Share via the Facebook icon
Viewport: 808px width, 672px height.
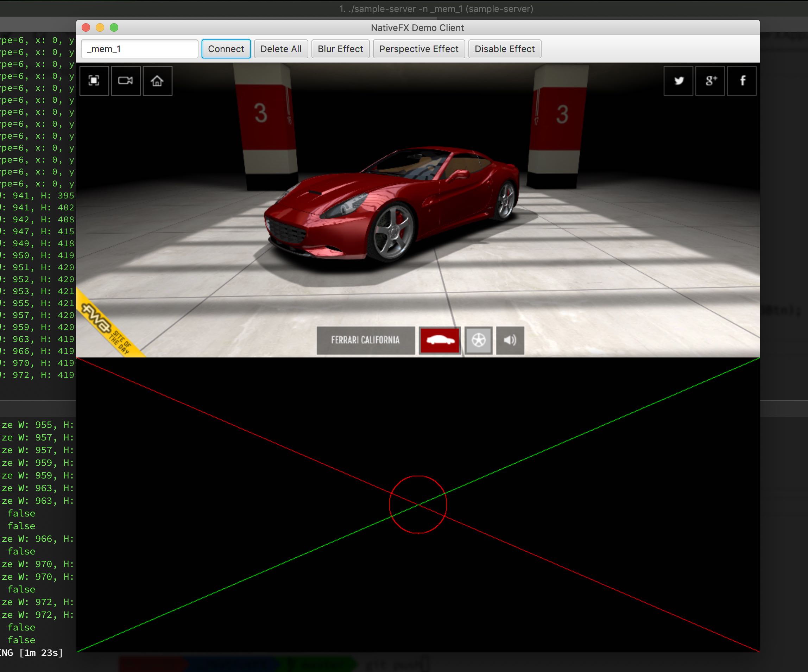pos(742,81)
